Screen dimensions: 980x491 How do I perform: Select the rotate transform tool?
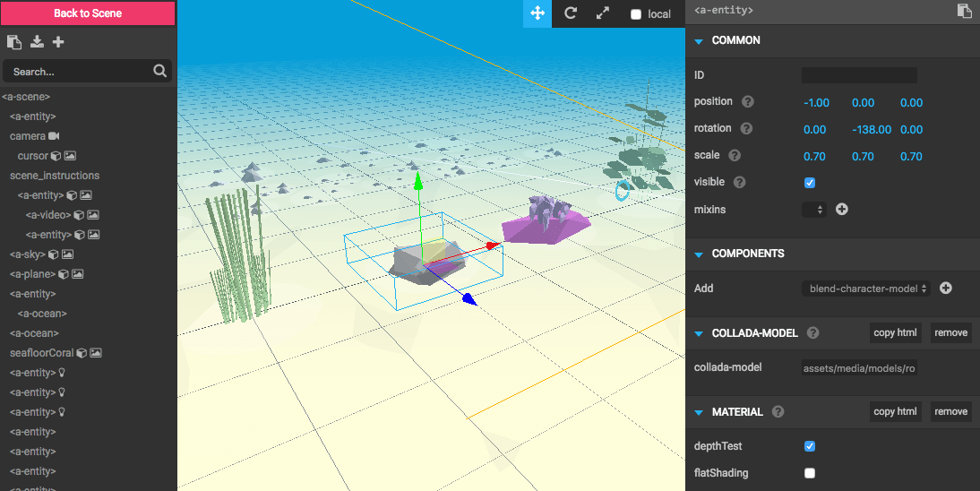click(x=570, y=13)
